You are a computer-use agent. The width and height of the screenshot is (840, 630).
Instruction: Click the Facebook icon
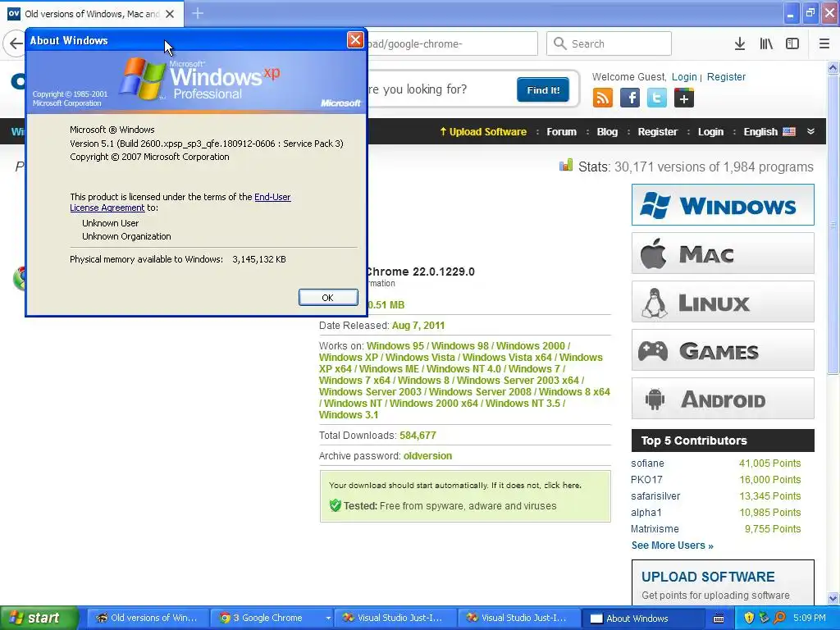point(630,98)
